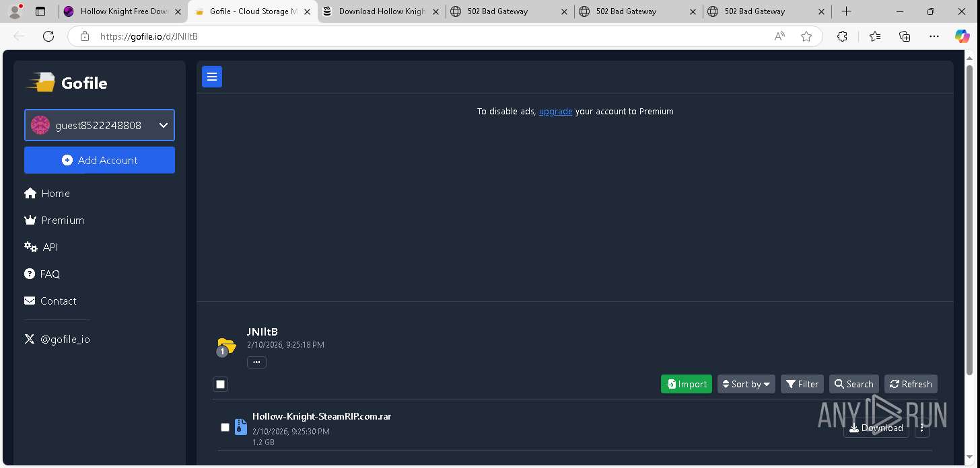
Task: Go to Home in the sidebar
Action: [47, 193]
